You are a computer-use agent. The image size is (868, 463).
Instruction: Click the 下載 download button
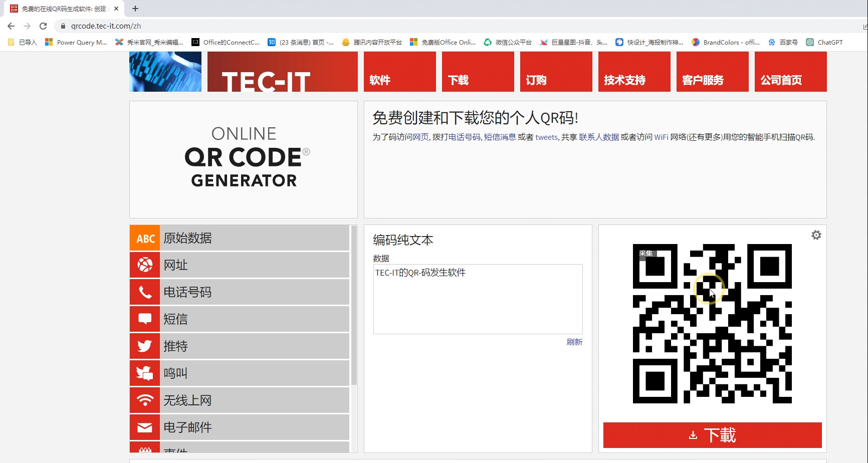(713, 435)
